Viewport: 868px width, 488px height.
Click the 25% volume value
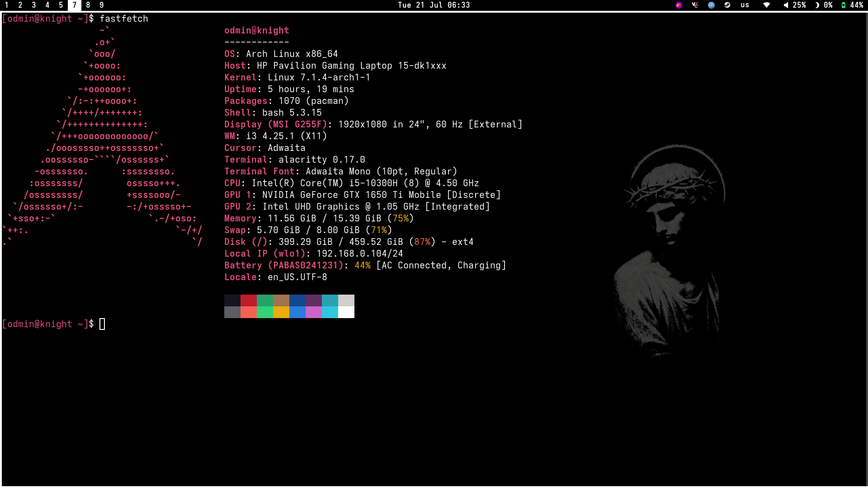799,5
